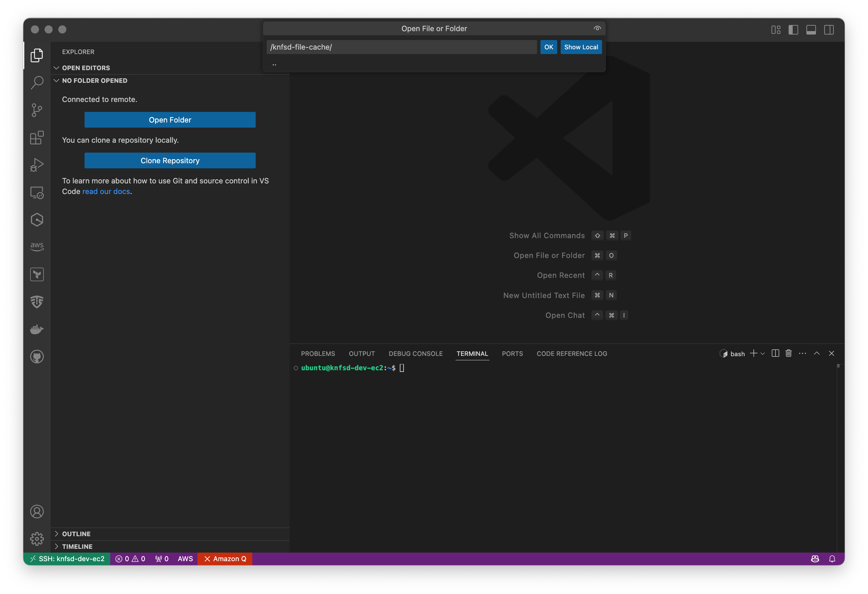Open the Manage gear icon
The width and height of the screenshot is (868, 594).
[x=37, y=539]
